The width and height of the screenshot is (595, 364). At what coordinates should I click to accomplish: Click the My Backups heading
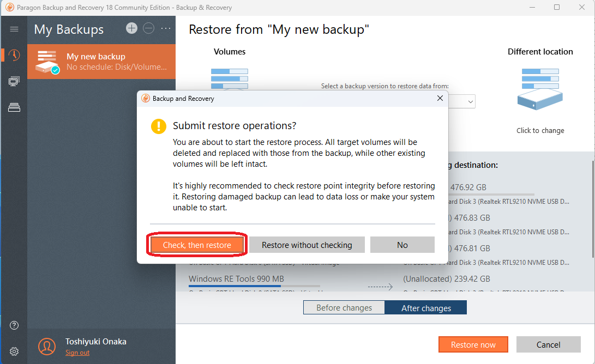pos(69,29)
